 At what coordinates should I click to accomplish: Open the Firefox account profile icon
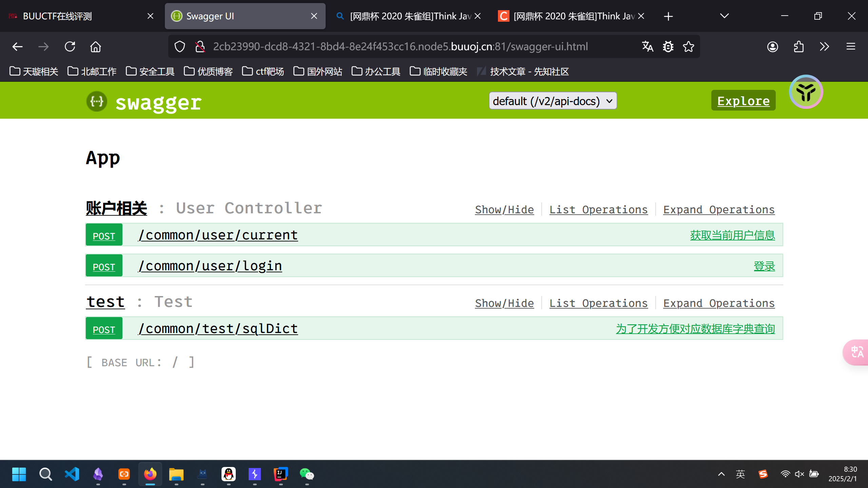pos(772,46)
